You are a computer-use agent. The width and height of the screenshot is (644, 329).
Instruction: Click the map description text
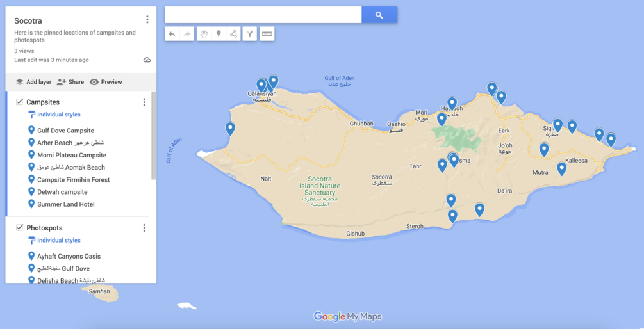(x=75, y=36)
